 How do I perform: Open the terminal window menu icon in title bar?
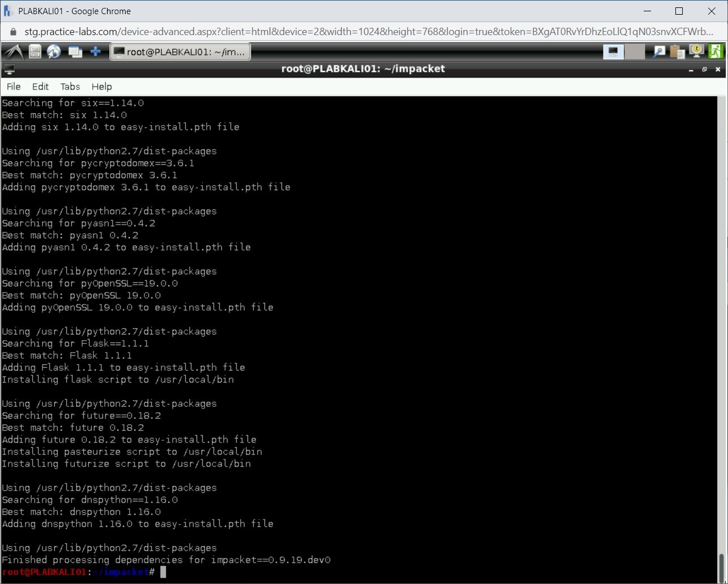[x=9, y=69]
